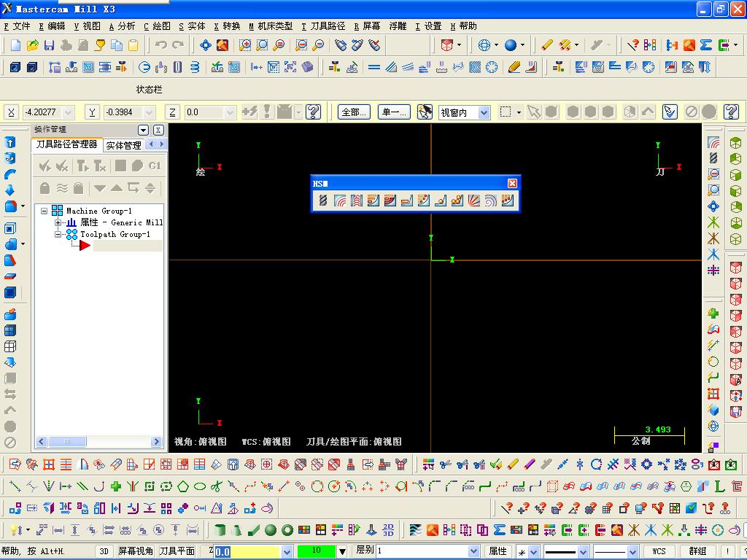The width and height of the screenshot is (747, 560).
Task: Open the X coordinate dropdown
Action: [68, 112]
